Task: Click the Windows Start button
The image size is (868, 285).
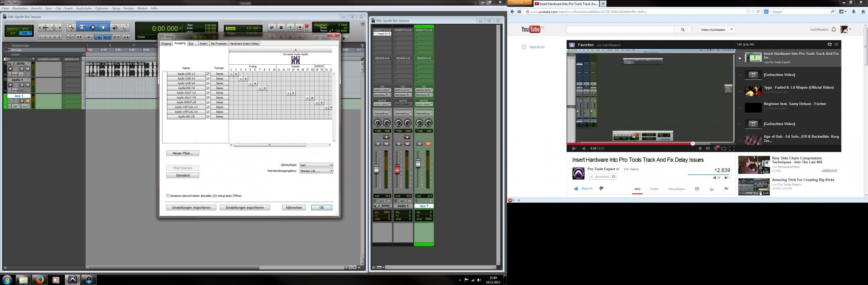Action: [x=7, y=279]
